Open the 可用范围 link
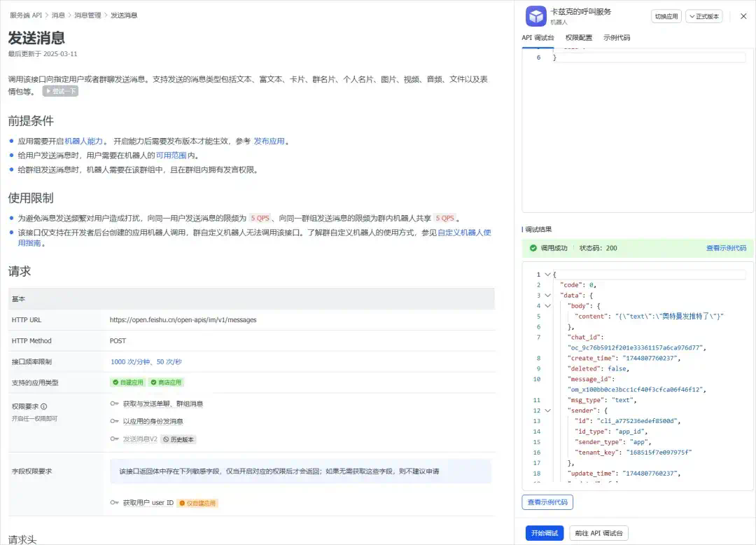 171,156
